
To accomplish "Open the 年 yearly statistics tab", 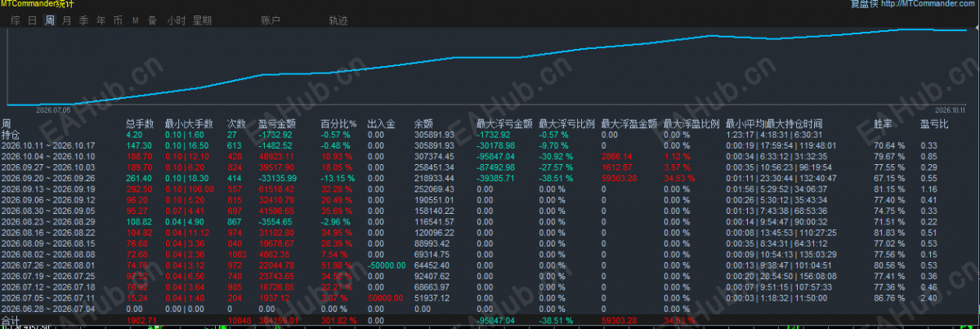I will tap(101, 20).
